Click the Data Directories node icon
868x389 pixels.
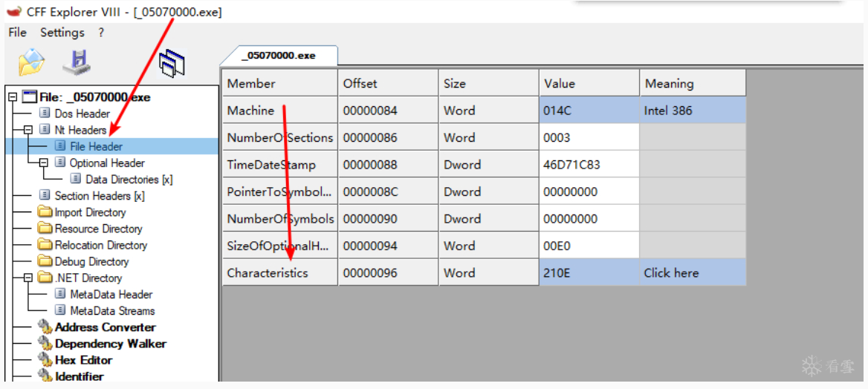click(76, 180)
